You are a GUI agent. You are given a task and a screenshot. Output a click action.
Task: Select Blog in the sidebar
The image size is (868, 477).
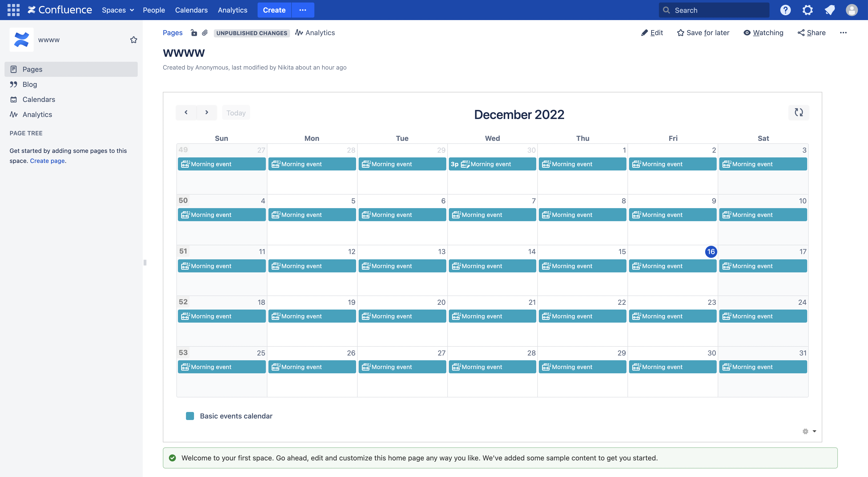point(30,85)
